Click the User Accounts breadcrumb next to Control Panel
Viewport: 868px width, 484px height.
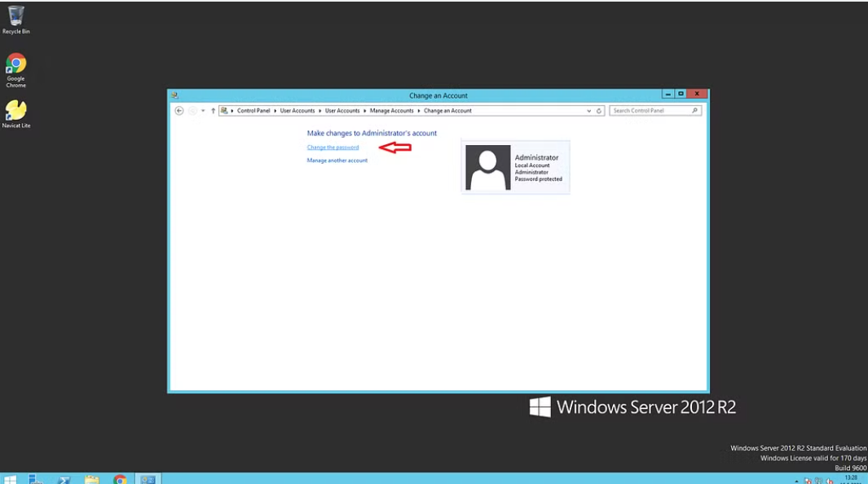pyautogui.click(x=297, y=111)
